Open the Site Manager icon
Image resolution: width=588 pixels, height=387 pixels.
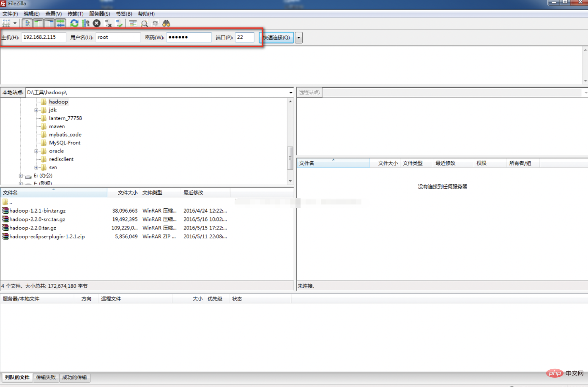pyautogui.click(x=6, y=23)
